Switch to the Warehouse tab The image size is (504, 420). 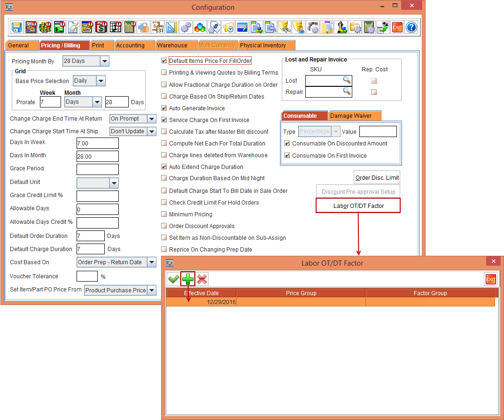(x=172, y=46)
